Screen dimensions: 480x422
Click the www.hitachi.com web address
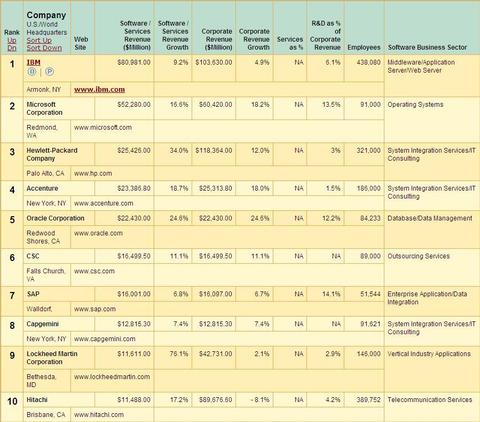click(x=99, y=415)
